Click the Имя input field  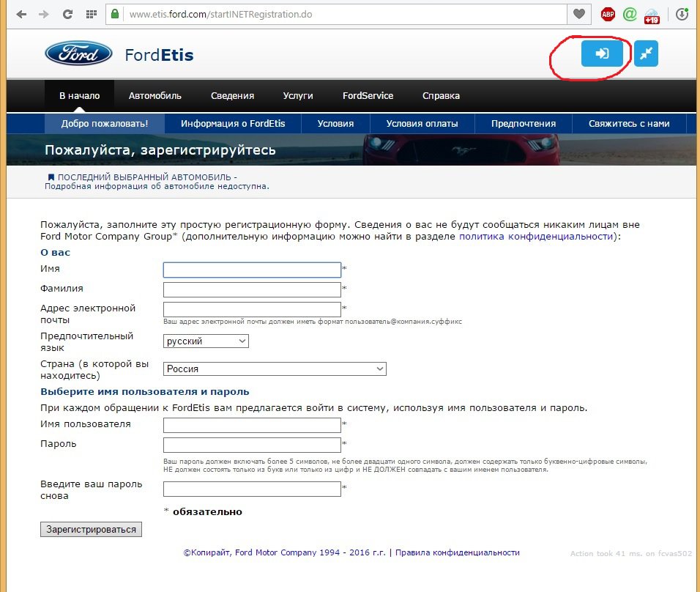click(x=252, y=270)
